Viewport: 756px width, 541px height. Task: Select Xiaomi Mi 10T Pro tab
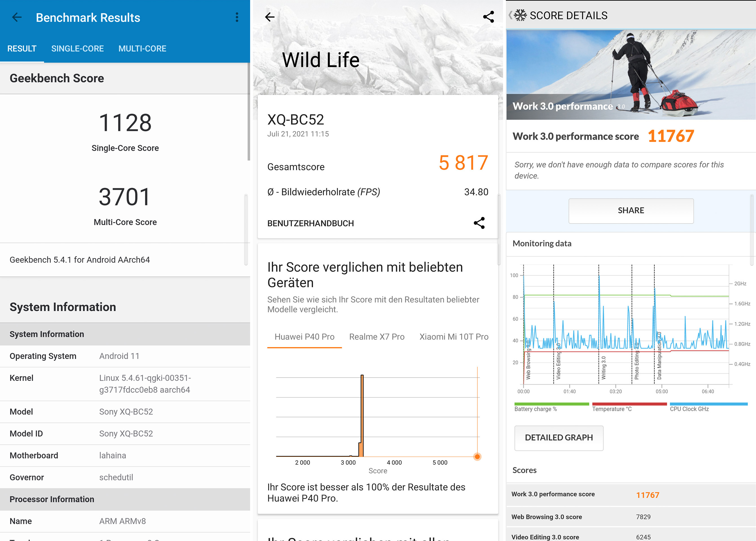point(454,337)
